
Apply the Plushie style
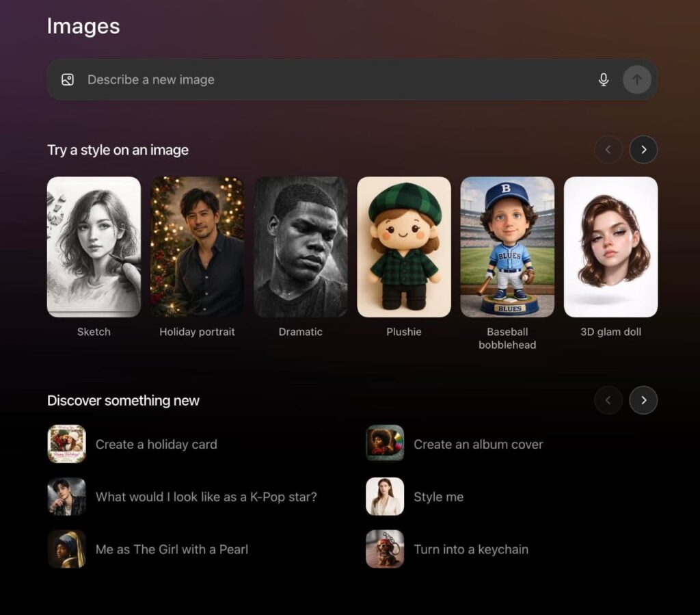(403, 247)
